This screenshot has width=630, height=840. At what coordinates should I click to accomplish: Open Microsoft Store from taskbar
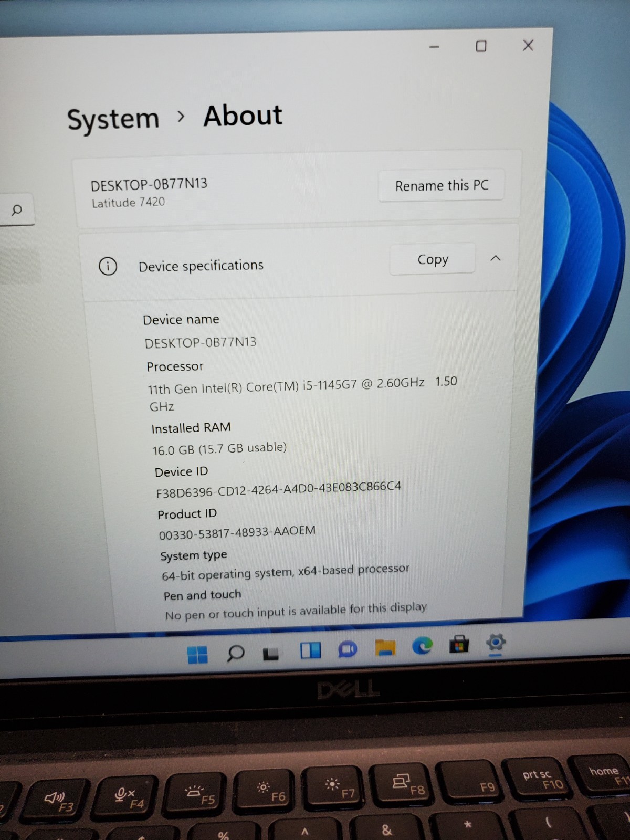459,644
